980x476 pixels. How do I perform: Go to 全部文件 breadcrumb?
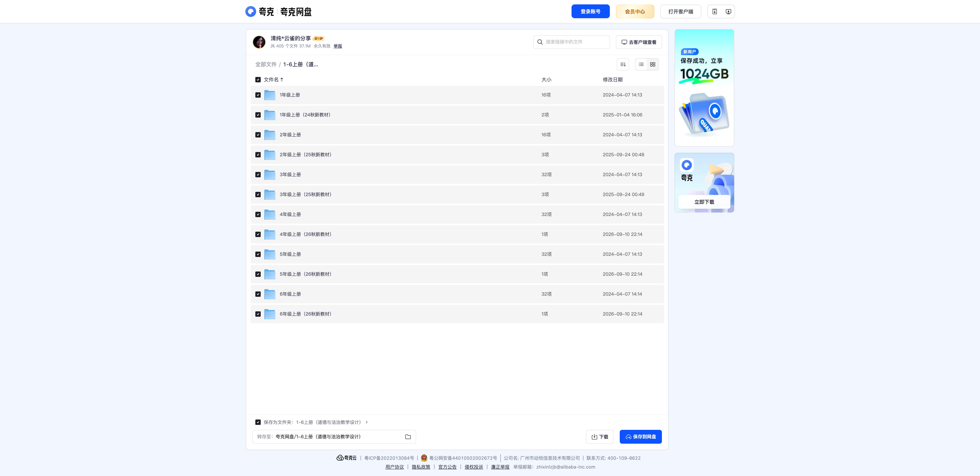tap(265, 64)
